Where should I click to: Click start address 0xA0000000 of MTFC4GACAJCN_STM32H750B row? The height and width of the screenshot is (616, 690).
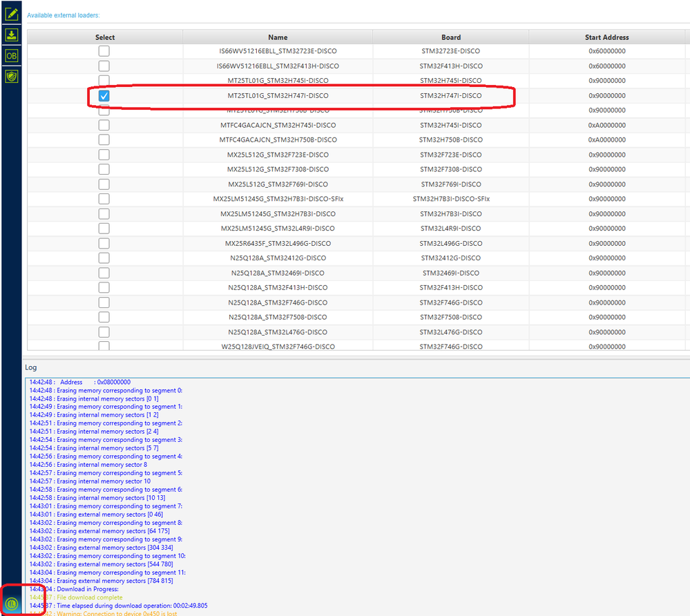point(607,140)
